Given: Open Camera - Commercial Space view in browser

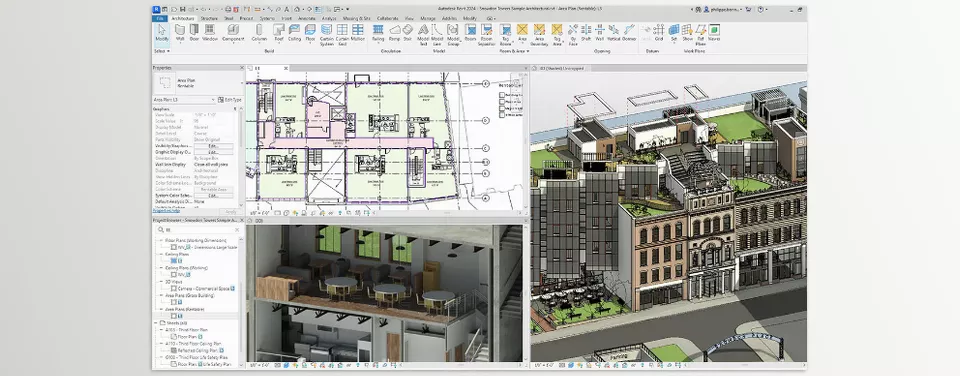Looking at the screenshot, I should pyautogui.click(x=203, y=288).
